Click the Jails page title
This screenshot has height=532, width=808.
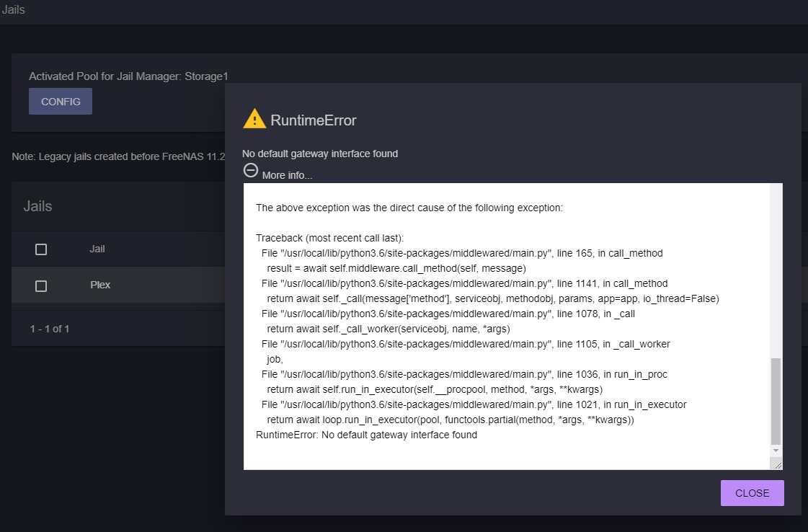[x=13, y=10]
